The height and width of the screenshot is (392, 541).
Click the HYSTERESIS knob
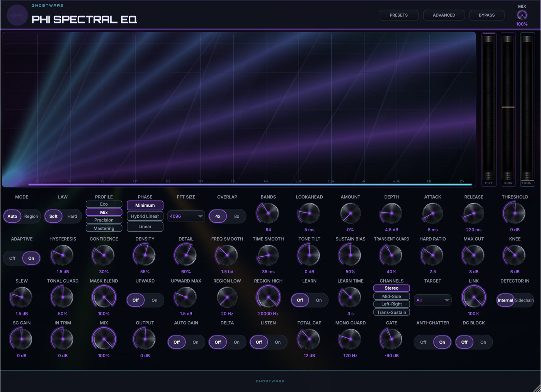coord(63,255)
